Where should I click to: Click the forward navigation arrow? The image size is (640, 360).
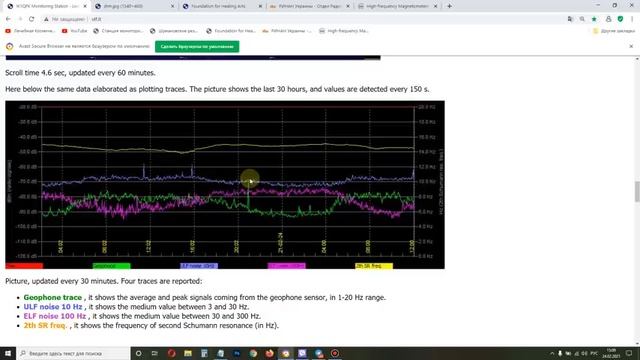[x=20, y=19]
